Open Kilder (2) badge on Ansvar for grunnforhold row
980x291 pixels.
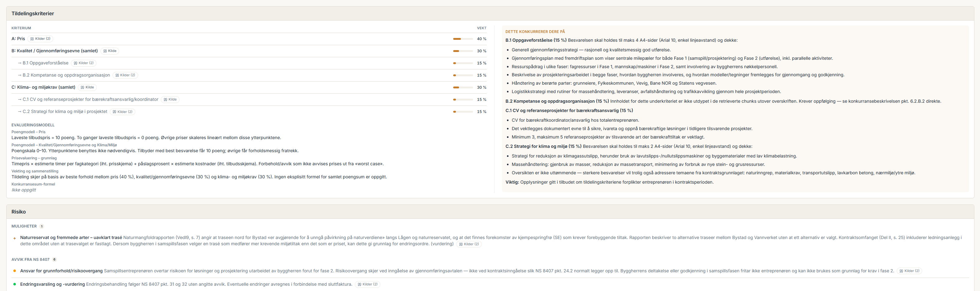[909, 271]
